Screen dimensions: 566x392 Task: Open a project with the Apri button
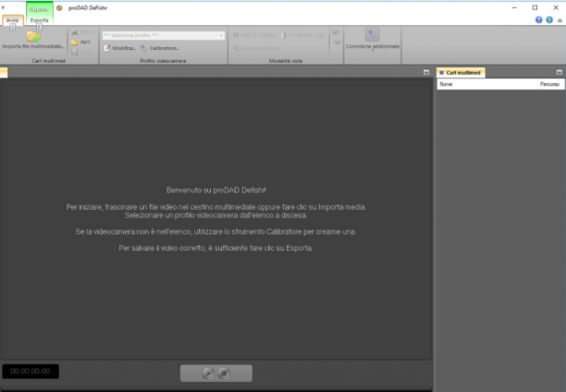pyautogui.click(x=80, y=42)
